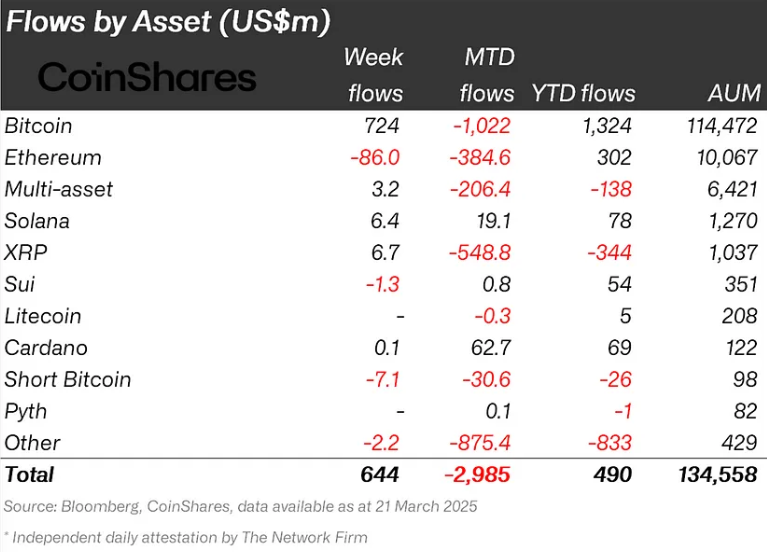Click The Network Firm attestation note

[185, 537]
